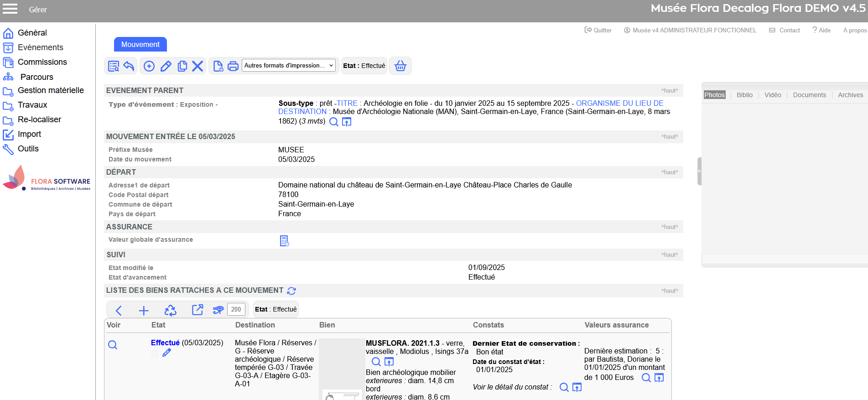Switch to the Documents tab

point(809,95)
